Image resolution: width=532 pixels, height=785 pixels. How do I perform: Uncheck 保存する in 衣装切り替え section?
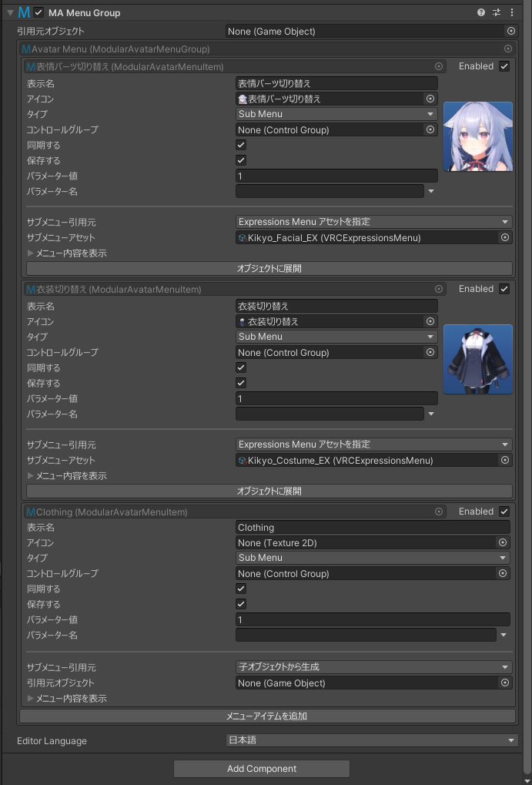[241, 383]
